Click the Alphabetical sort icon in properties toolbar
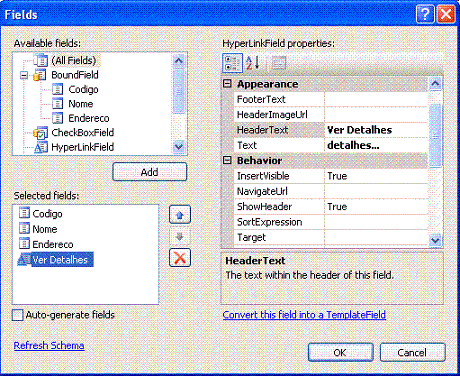This screenshot has width=460, height=377. click(253, 63)
